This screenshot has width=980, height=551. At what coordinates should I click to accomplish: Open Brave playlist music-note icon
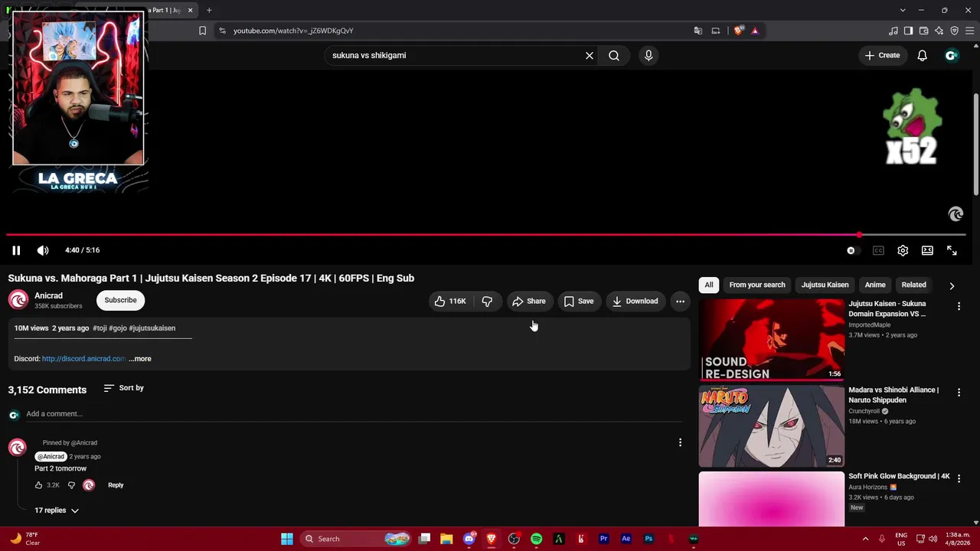(893, 31)
